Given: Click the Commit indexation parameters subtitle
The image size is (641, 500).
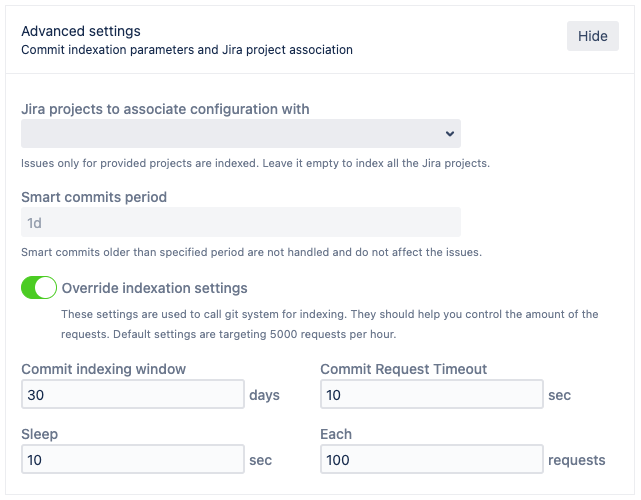Looking at the screenshot, I should [x=187, y=49].
